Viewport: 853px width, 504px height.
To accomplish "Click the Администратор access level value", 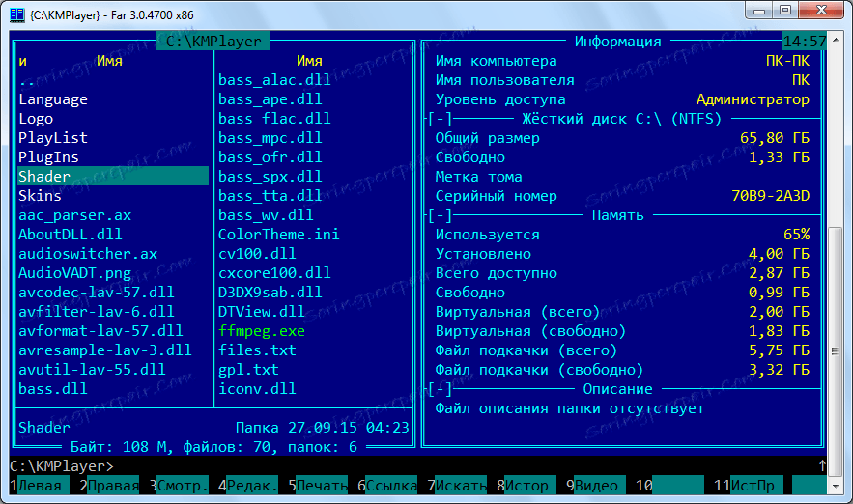I will click(753, 99).
